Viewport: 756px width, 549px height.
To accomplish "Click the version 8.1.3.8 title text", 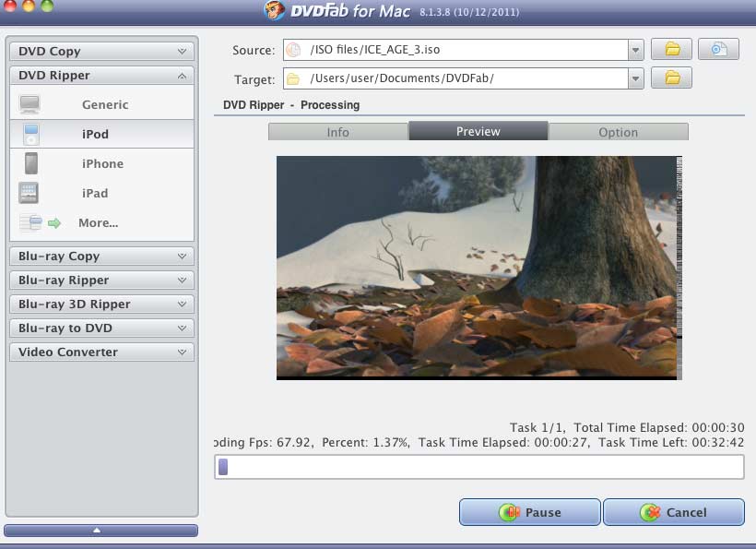I will pyautogui.click(x=469, y=12).
